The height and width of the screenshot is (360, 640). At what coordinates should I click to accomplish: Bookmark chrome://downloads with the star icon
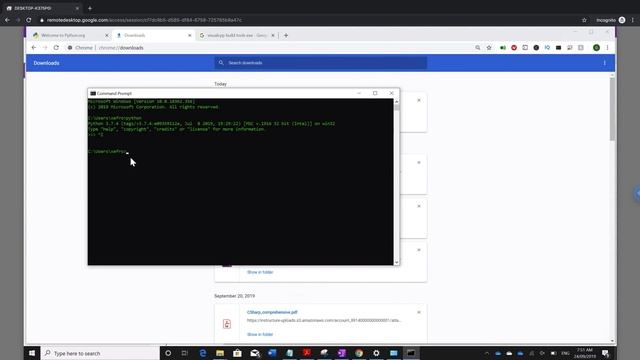(x=489, y=48)
